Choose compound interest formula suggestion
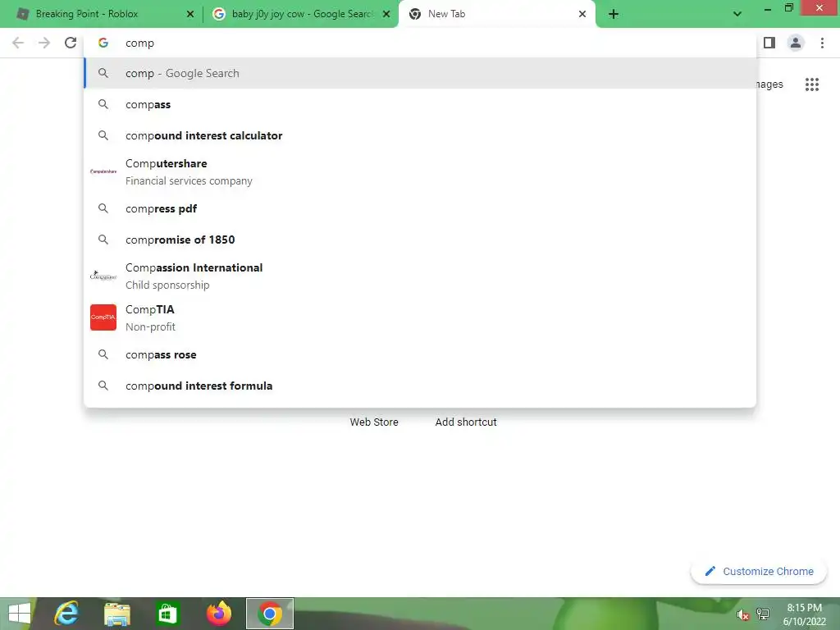Image resolution: width=840 pixels, height=630 pixels. 421,386
